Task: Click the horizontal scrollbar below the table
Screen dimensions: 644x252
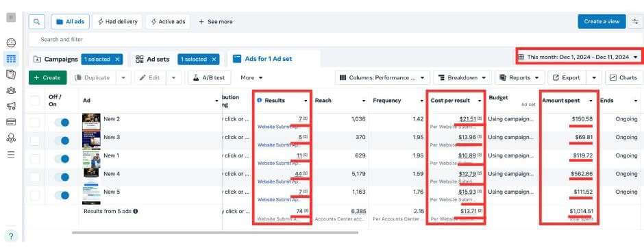Action: 215,233
